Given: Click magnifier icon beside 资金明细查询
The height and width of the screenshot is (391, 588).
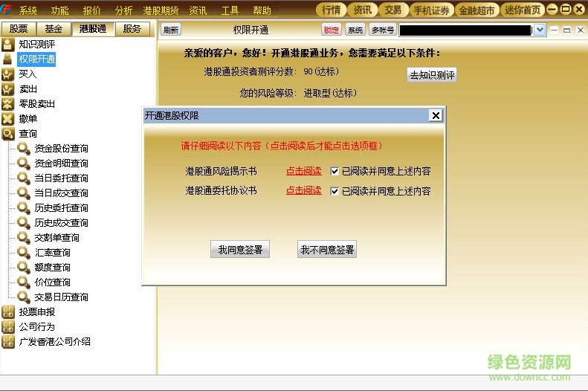Looking at the screenshot, I should pos(24,164).
